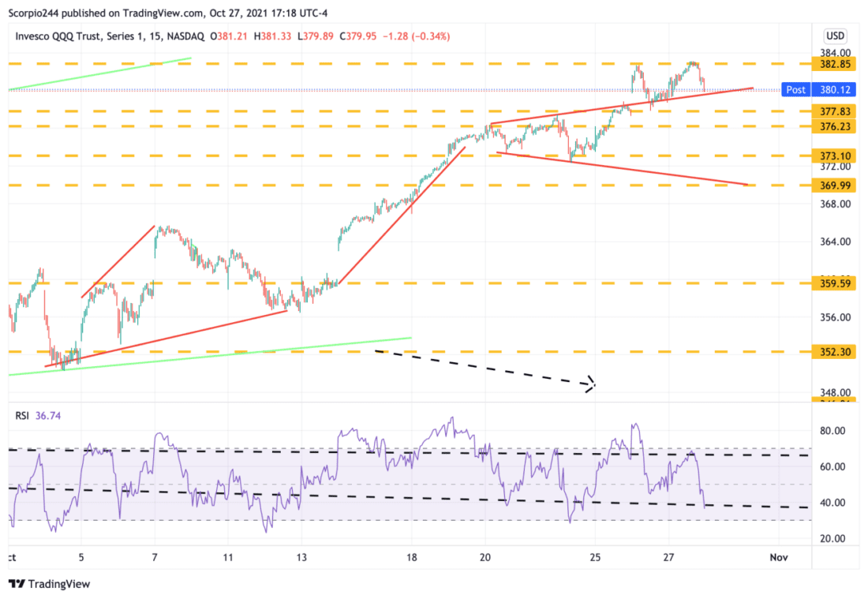The height and width of the screenshot is (599, 868).
Task: Click the 369.99 price level label
Action: pyautogui.click(x=835, y=185)
